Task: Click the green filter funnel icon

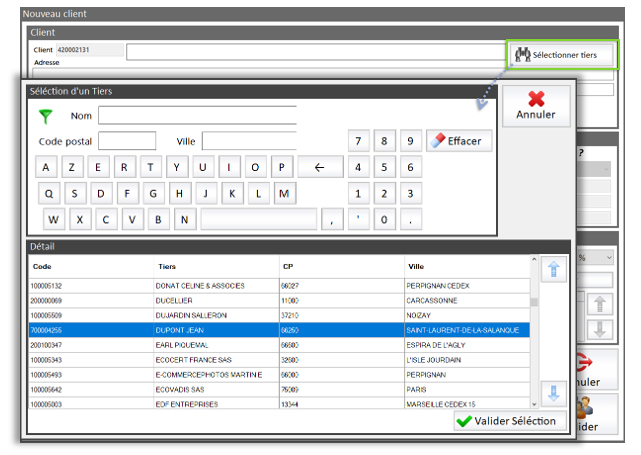Action: point(45,116)
